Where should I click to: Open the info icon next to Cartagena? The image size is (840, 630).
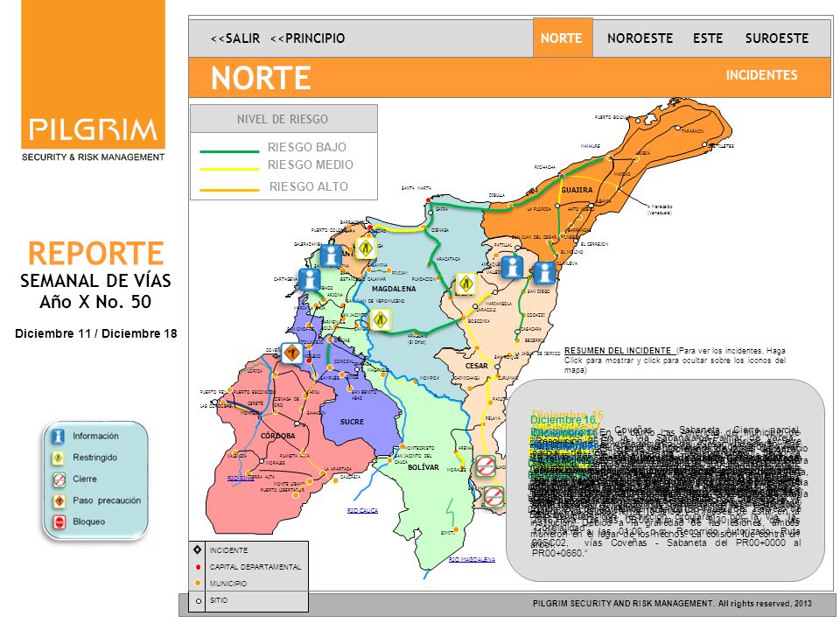coord(310,280)
